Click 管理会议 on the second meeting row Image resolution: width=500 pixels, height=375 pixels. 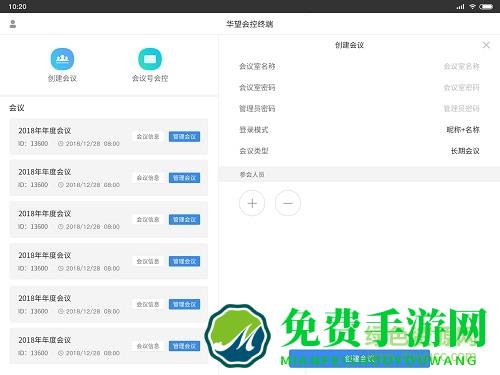184,178
